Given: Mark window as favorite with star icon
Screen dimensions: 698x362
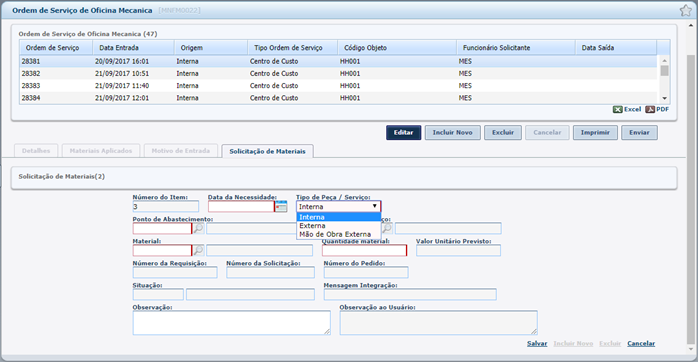Looking at the screenshot, I should [686, 10].
